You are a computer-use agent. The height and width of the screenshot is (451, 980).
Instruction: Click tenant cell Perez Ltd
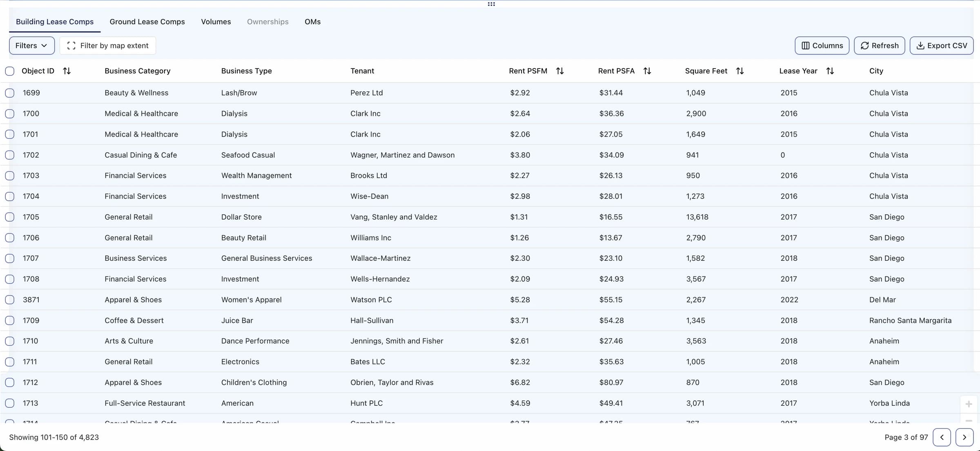pos(367,93)
